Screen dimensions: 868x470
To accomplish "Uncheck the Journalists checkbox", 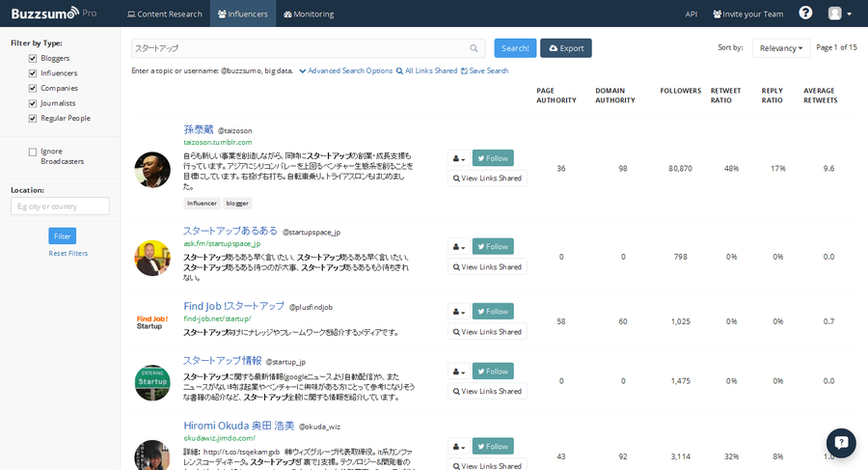I will point(33,103).
